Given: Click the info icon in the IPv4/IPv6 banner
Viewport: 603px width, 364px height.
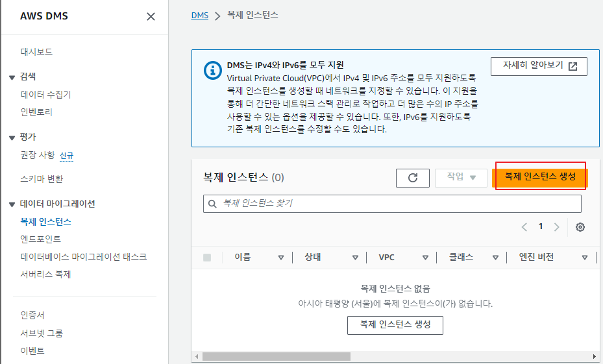Looking at the screenshot, I should pos(213,71).
